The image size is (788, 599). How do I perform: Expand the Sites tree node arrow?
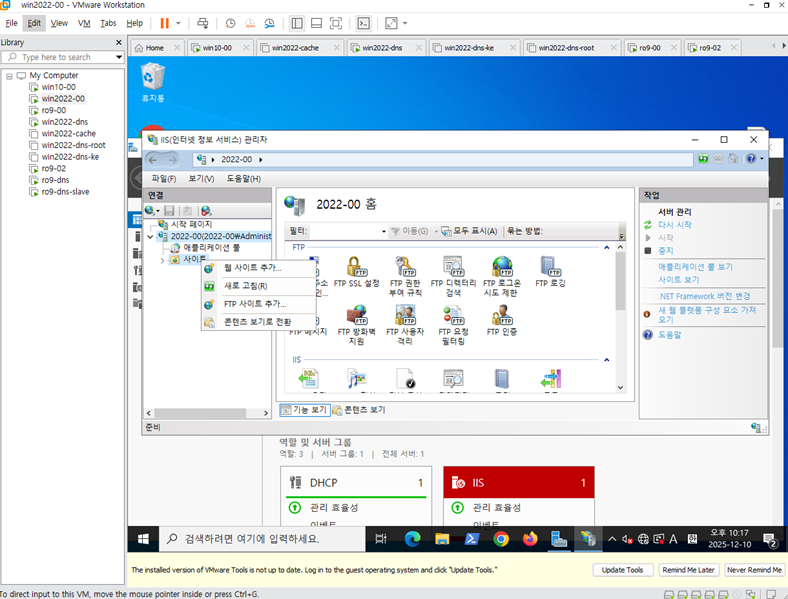tap(162, 260)
